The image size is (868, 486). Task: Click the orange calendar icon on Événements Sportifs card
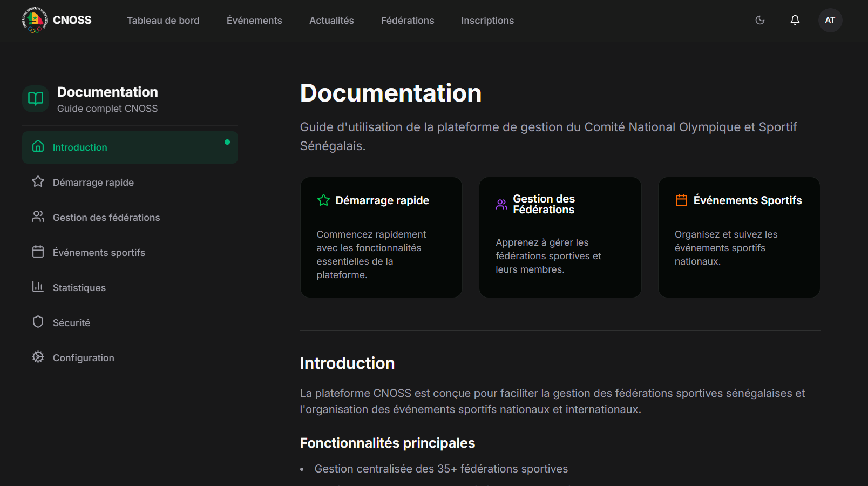(681, 200)
